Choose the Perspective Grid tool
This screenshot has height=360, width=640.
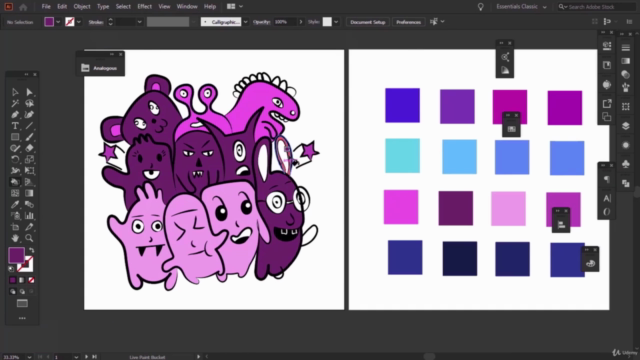[29, 182]
